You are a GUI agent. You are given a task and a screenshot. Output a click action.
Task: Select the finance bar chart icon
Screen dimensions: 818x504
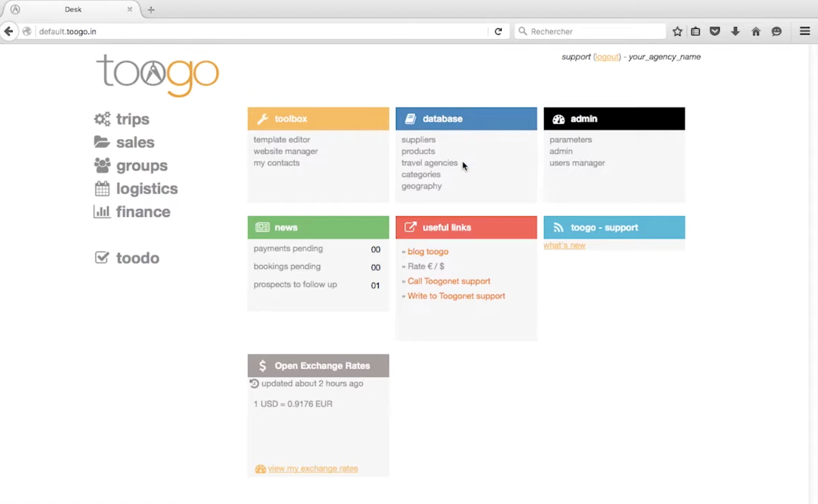point(102,211)
